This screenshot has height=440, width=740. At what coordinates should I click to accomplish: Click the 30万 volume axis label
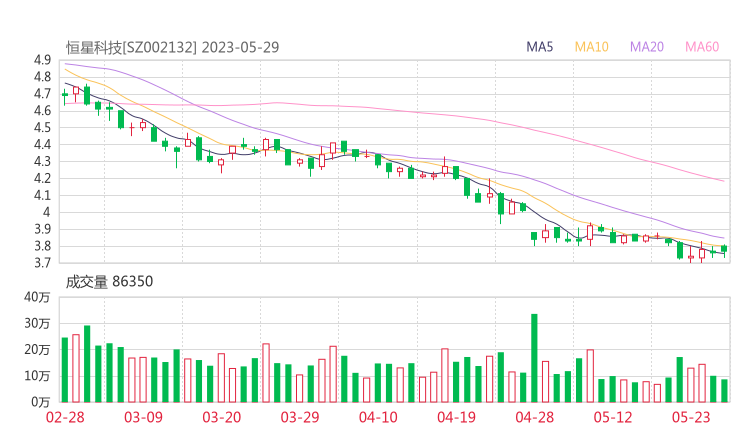pyautogui.click(x=37, y=323)
